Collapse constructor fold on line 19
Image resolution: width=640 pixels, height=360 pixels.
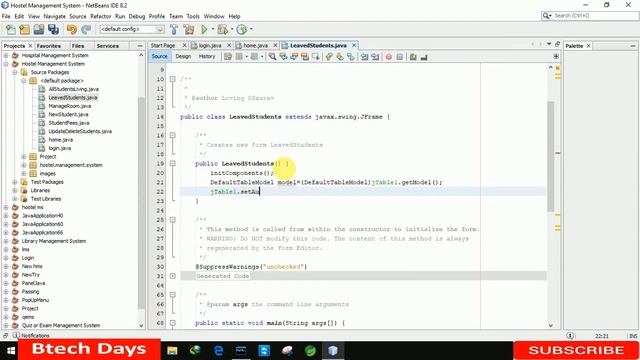coord(173,164)
